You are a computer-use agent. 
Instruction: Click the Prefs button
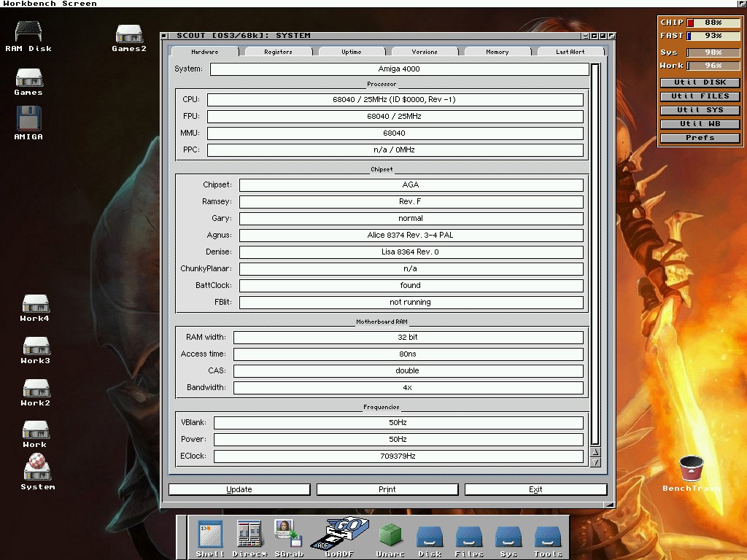tap(700, 138)
